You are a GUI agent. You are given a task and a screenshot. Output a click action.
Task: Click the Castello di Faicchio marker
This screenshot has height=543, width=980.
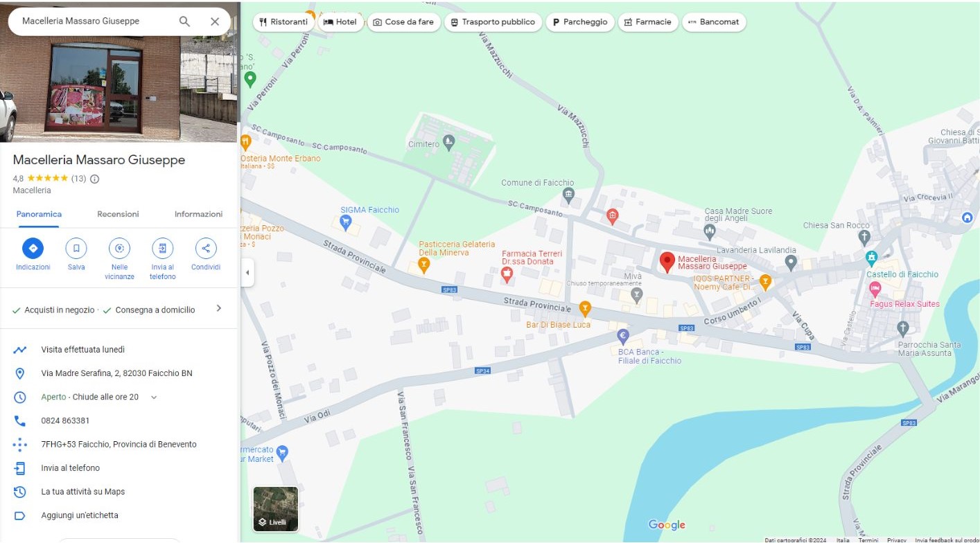871,258
